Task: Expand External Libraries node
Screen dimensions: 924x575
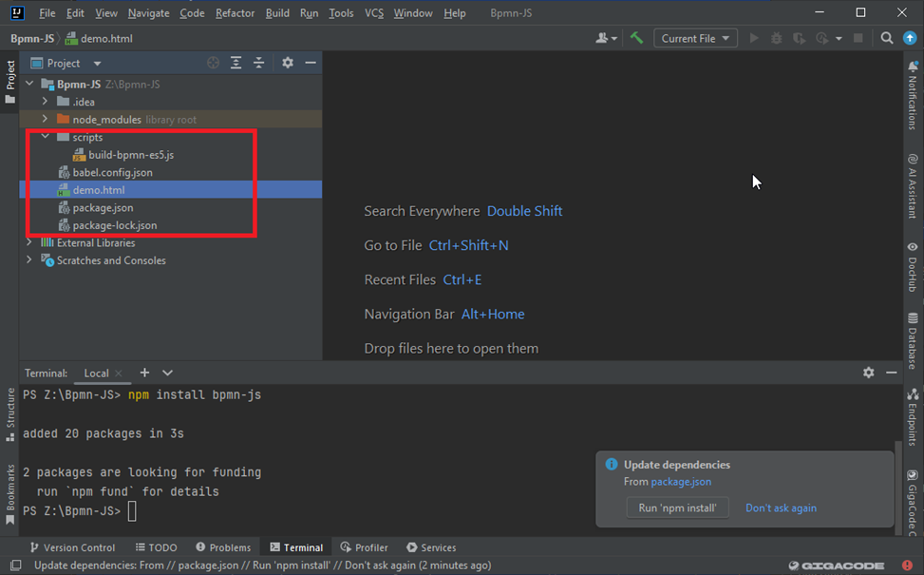Action: [x=29, y=242]
